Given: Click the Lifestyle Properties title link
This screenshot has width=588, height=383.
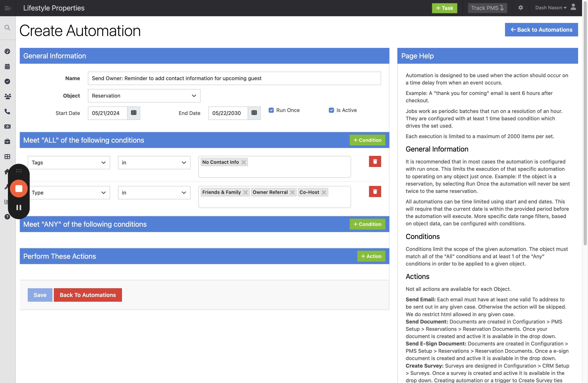Looking at the screenshot, I should [54, 8].
